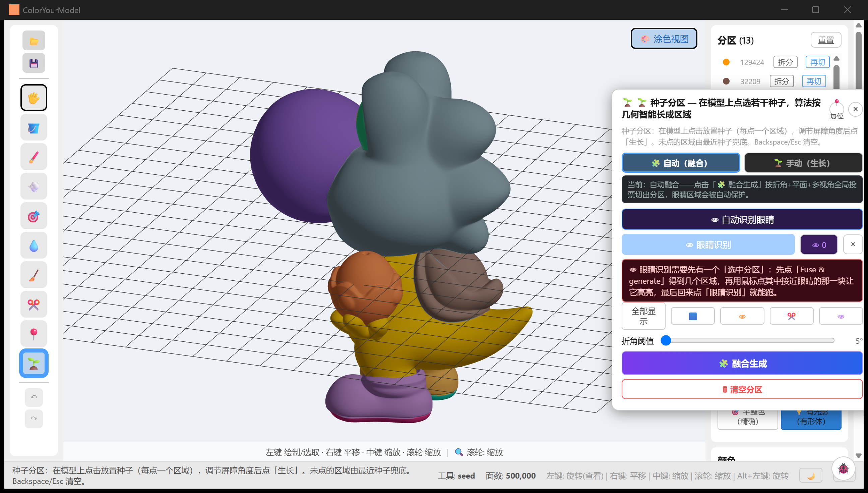Click 拆分 for partition 32209
Screen dimensions: 868x493
point(782,81)
